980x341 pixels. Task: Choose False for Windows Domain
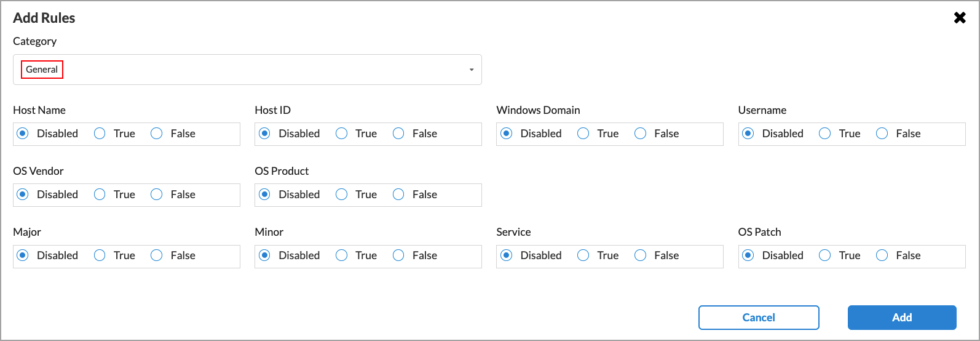(x=641, y=134)
